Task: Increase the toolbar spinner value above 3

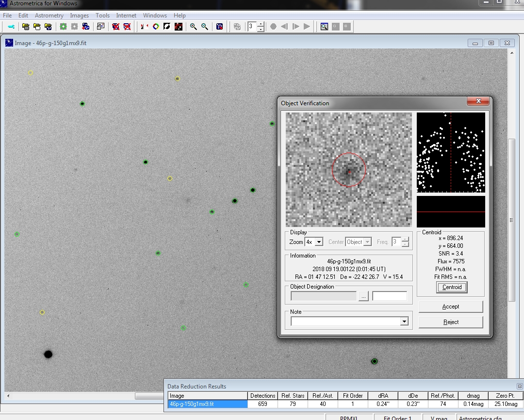Action: (261, 24)
